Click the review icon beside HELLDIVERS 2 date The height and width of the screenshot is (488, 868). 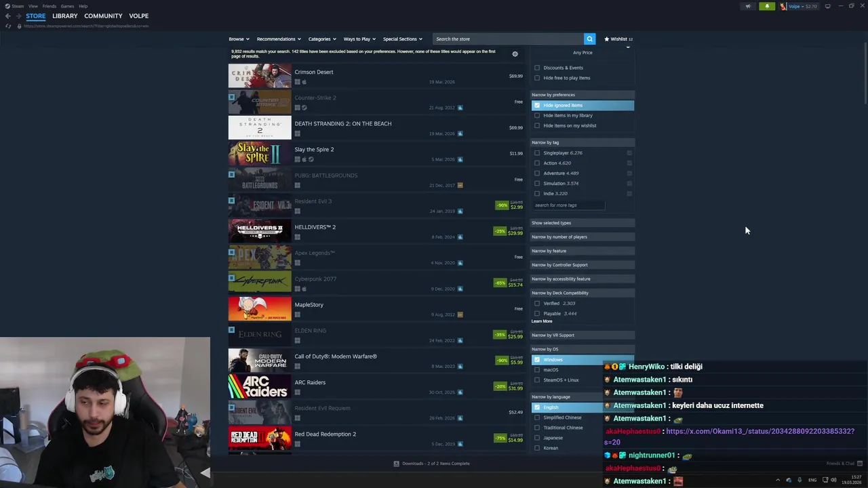coord(460,237)
